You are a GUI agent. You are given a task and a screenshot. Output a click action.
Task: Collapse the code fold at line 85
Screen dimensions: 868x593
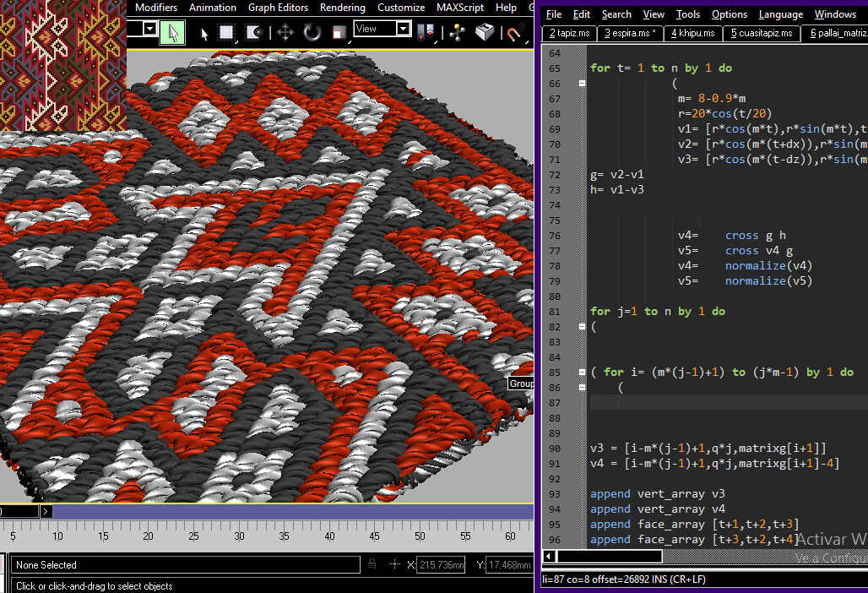click(x=582, y=372)
